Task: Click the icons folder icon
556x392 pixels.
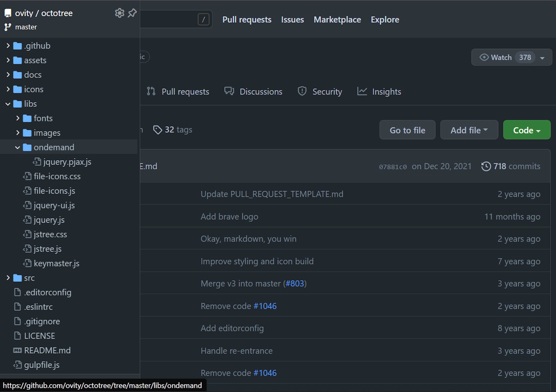Action: (x=17, y=89)
